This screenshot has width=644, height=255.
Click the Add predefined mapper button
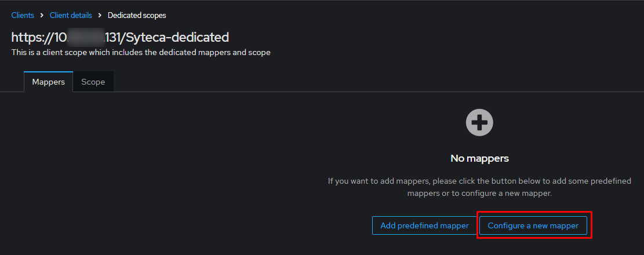(424, 225)
